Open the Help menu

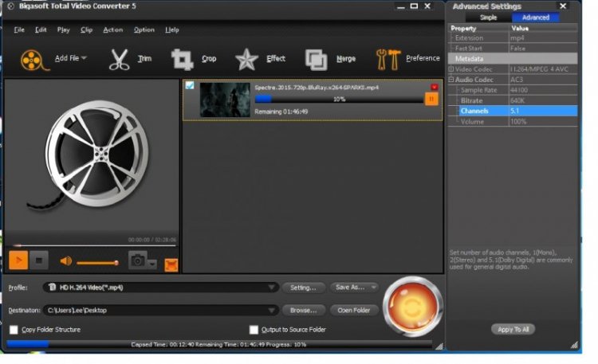(172, 29)
